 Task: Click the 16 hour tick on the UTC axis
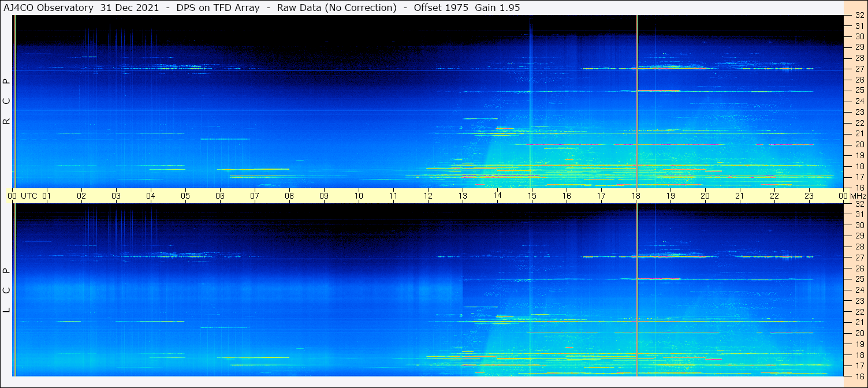coord(567,196)
